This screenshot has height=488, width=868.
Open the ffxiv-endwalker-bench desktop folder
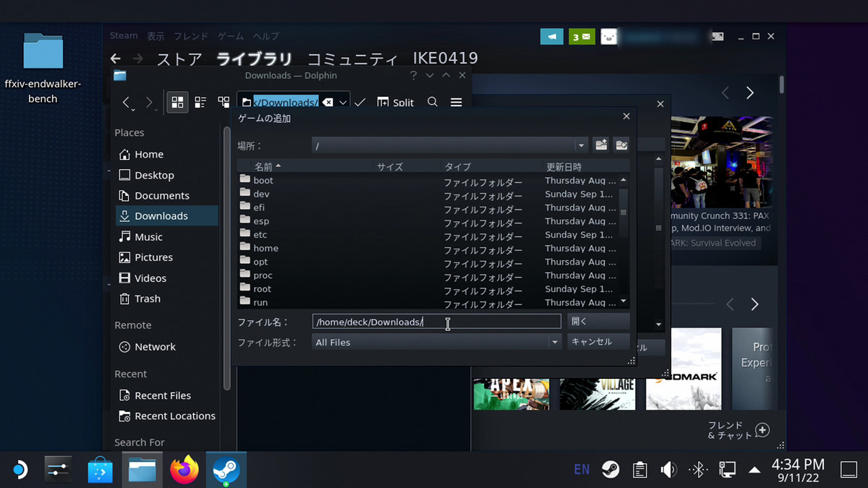pos(43,68)
